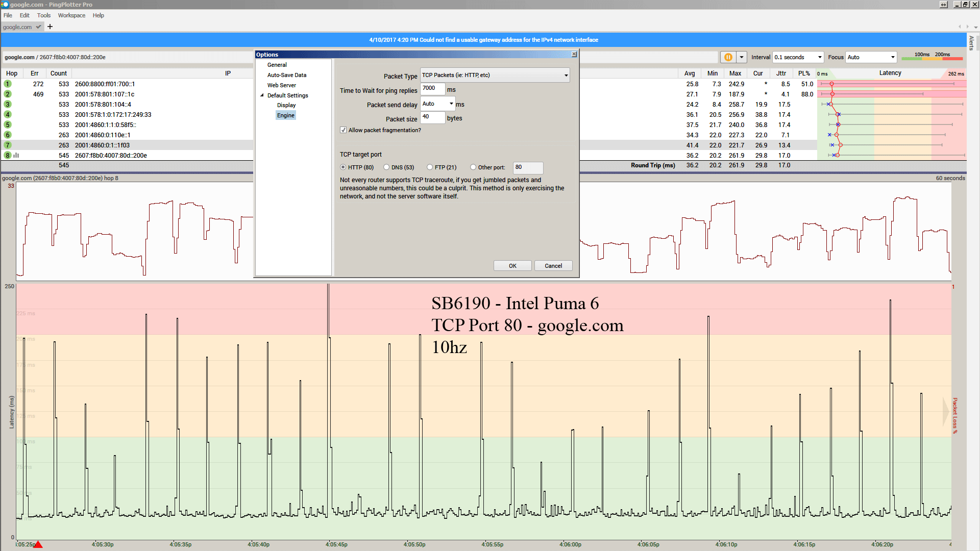Viewport: 980px width, 551px height.
Task: Click the plus icon to add new tab
Action: coord(50,27)
